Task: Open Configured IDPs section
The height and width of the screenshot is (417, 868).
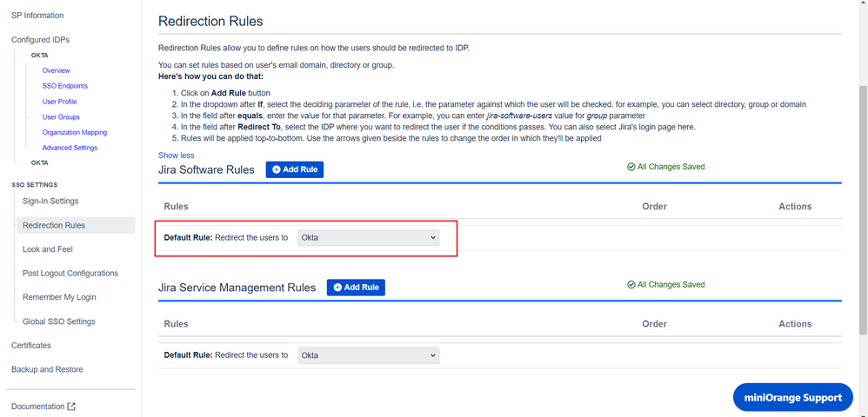Action: coord(40,40)
